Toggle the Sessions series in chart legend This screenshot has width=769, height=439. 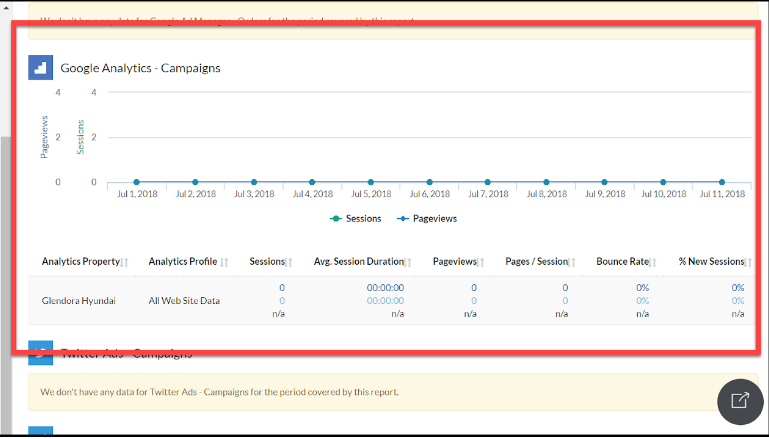[x=356, y=219]
